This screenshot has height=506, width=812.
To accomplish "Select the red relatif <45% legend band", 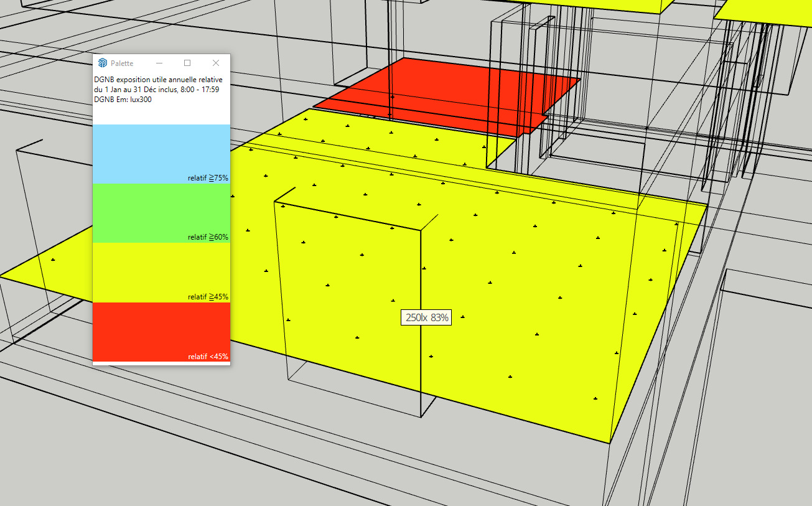I will tap(161, 332).
